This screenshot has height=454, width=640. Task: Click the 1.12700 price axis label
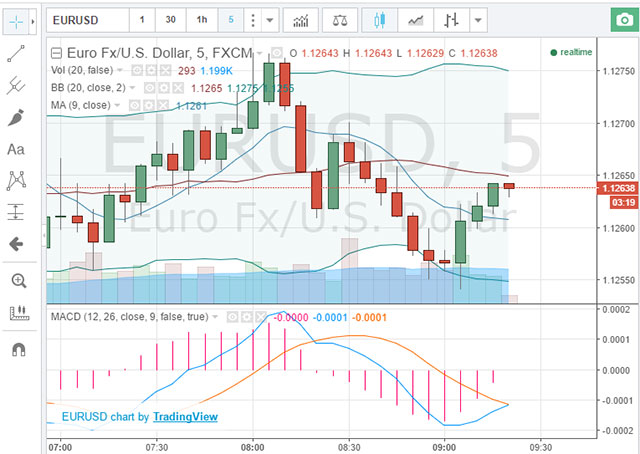[x=619, y=124]
